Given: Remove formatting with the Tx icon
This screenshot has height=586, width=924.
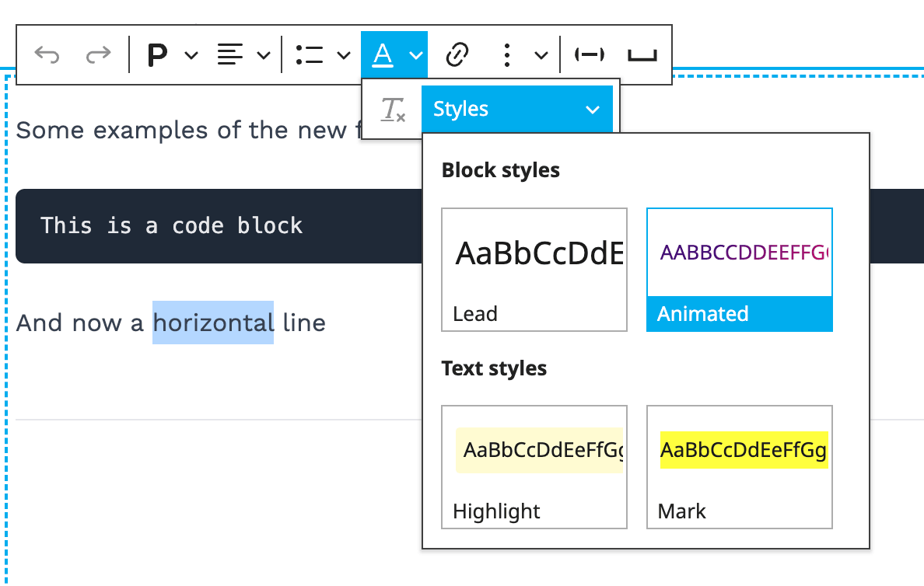Looking at the screenshot, I should coord(393,109).
